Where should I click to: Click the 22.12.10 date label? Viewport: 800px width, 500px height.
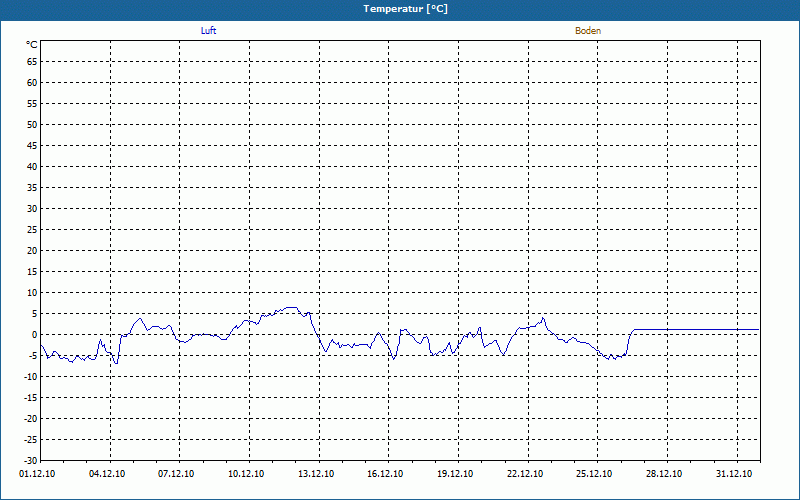coord(525,474)
